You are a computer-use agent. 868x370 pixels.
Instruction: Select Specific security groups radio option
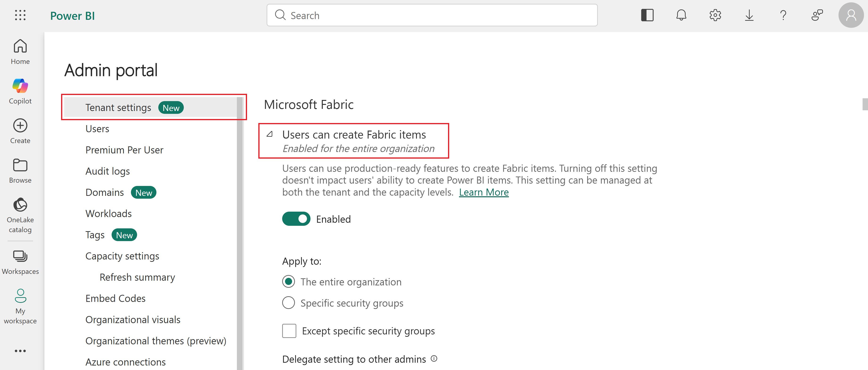289,303
